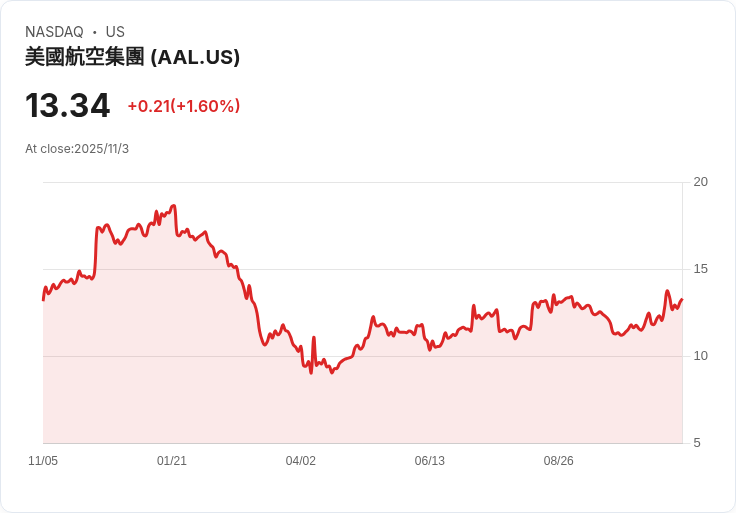Click the 10 value on y-axis

tap(700, 356)
